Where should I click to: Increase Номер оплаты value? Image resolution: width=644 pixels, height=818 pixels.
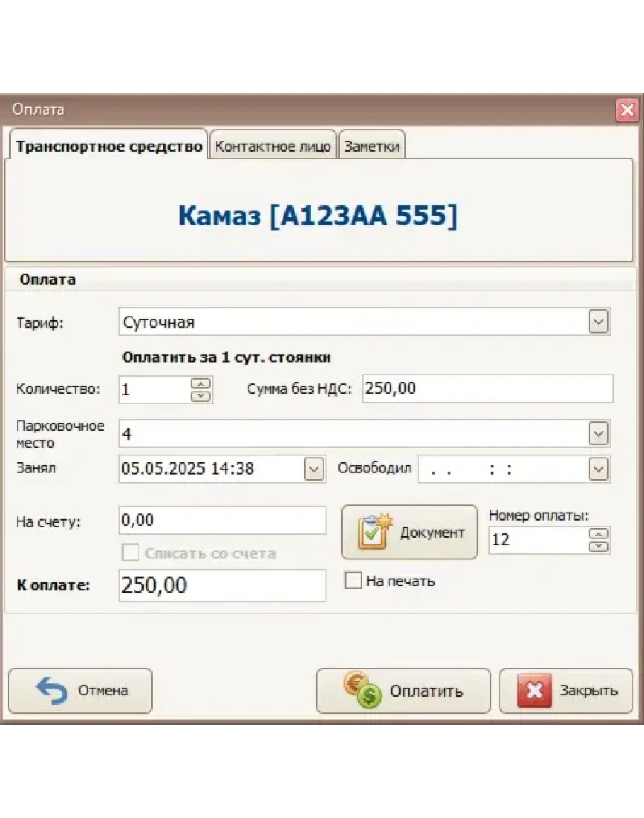(599, 534)
